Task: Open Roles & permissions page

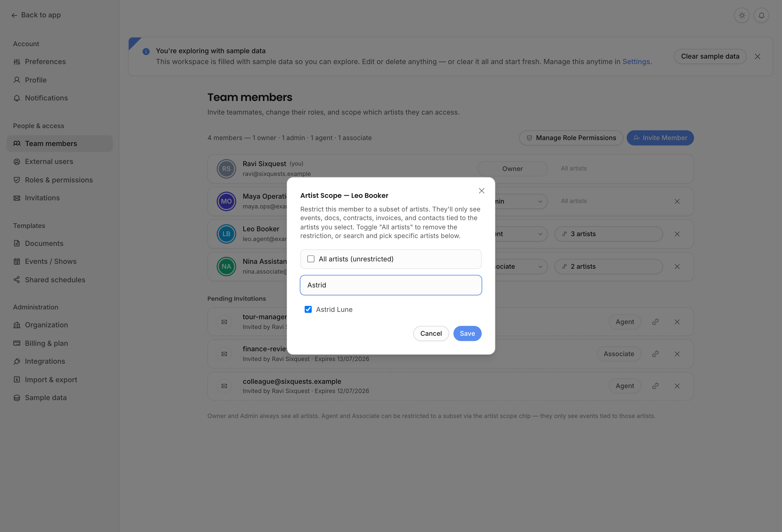Action: coord(59,180)
